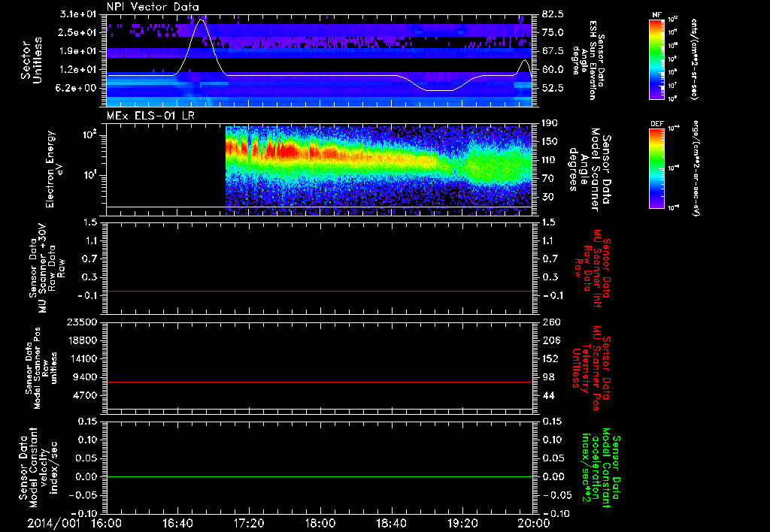Click the red line in the Scanner Pos panel

click(x=320, y=382)
